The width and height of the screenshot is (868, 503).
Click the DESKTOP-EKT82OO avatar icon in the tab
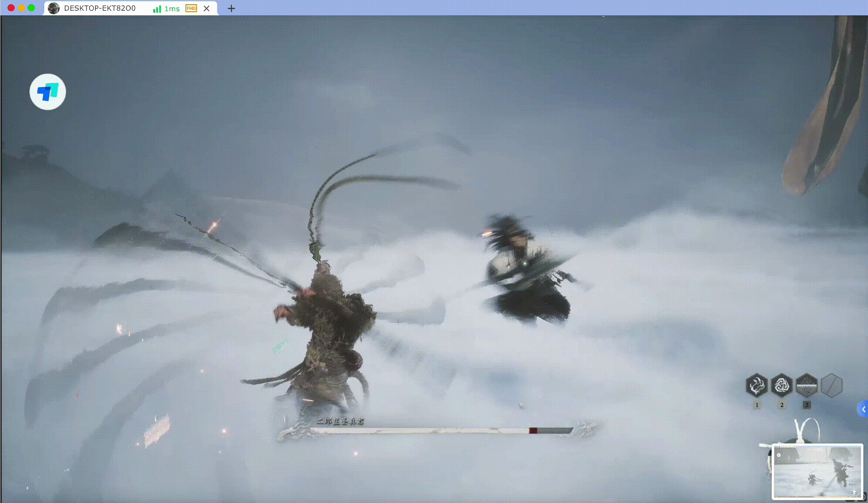click(x=54, y=8)
